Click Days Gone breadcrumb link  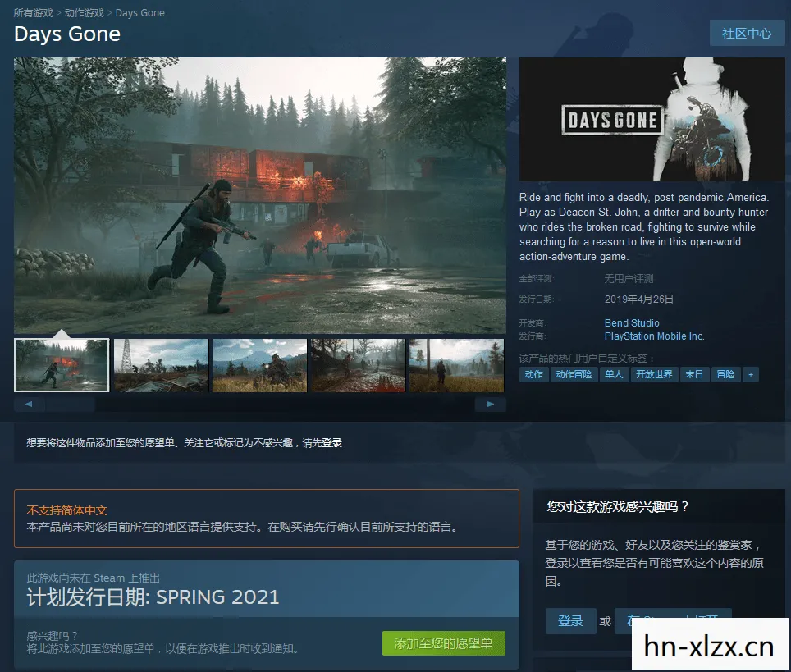point(139,12)
